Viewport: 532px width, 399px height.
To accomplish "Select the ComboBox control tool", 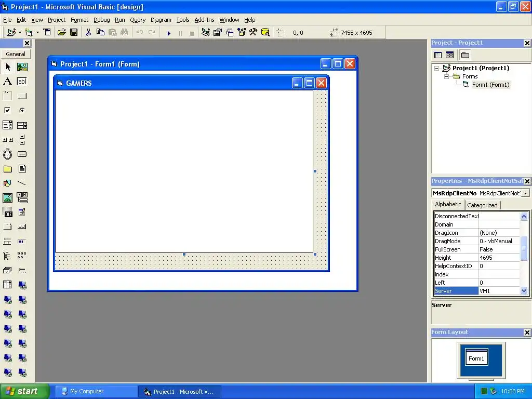I will pos(7,125).
